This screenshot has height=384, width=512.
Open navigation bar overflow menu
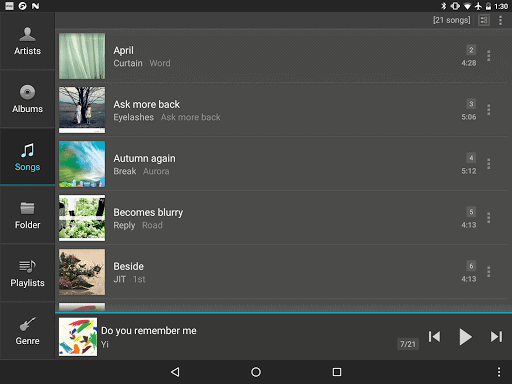499,372
